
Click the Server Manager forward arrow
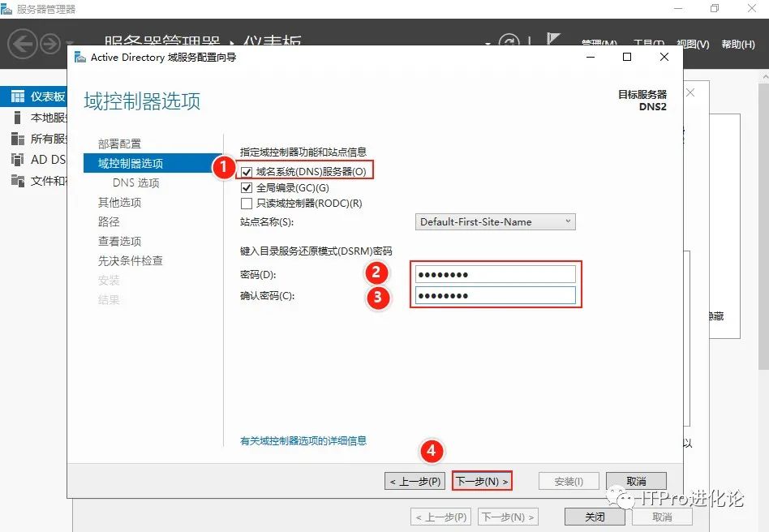pos(50,44)
